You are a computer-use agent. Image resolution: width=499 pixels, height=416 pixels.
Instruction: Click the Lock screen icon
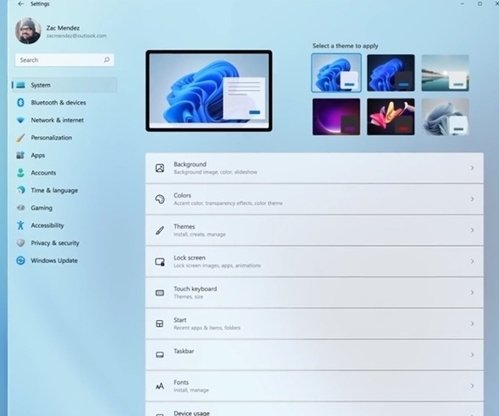pos(160,262)
